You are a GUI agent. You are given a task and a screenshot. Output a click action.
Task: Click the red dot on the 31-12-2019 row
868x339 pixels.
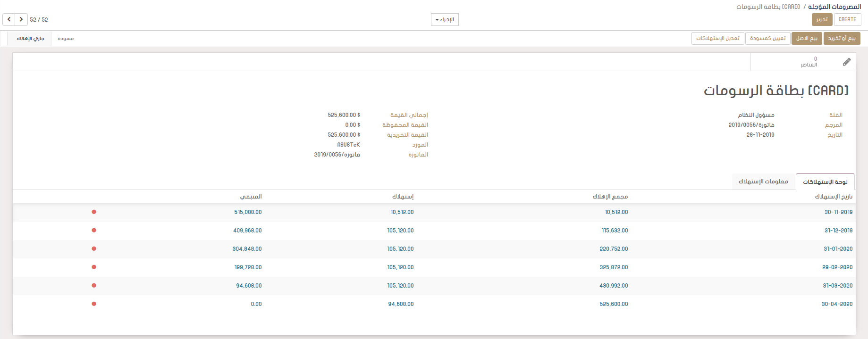94,231
